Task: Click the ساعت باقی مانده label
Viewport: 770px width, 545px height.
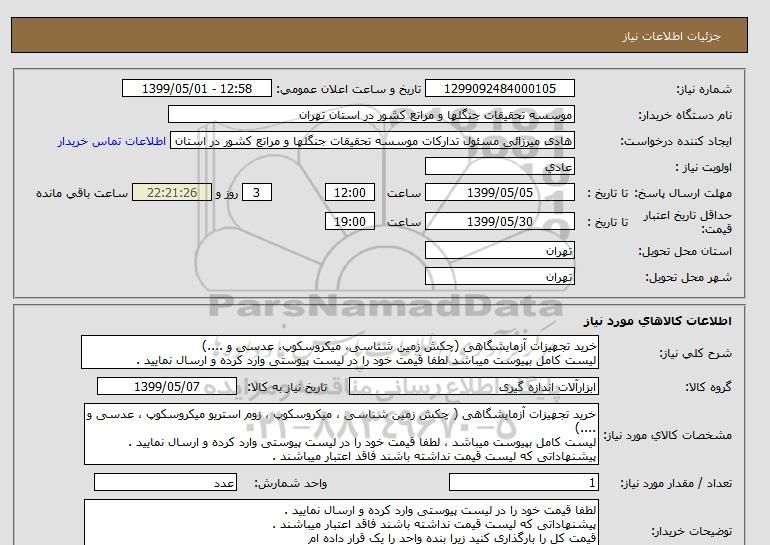Action: pos(82,193)
